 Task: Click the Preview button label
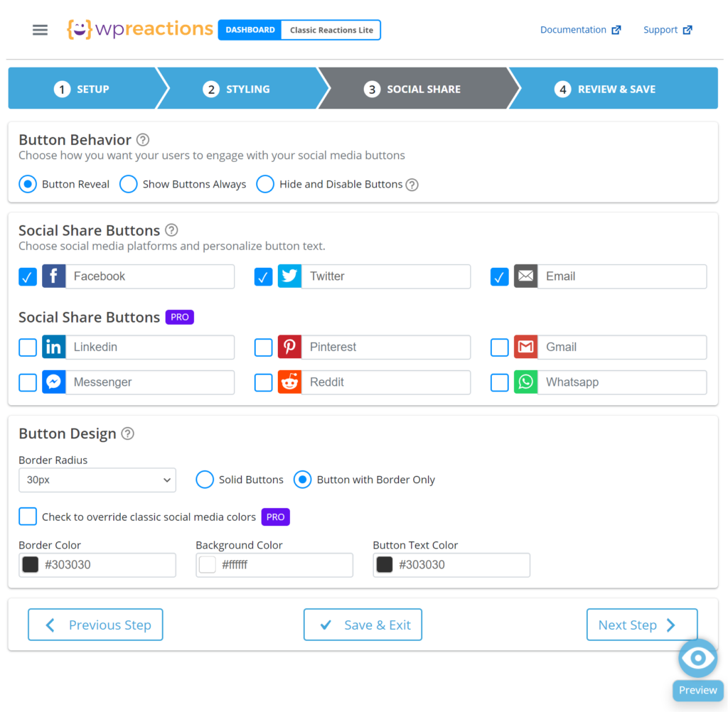point(698,690)
